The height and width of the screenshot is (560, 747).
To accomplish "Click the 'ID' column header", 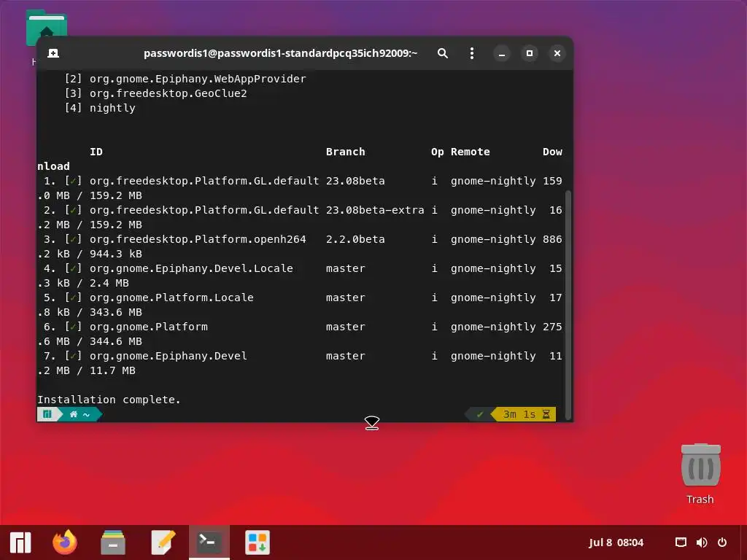I will point(96,152).
